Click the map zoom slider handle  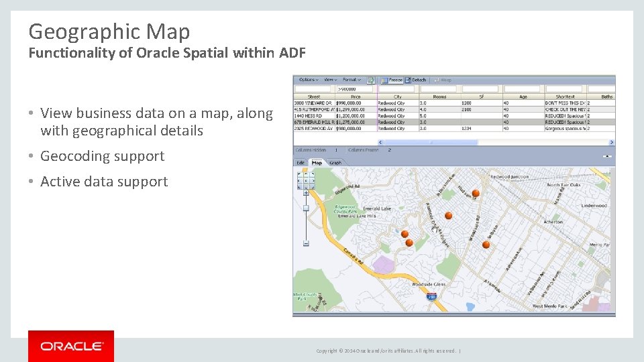click(x=306, y=208)
